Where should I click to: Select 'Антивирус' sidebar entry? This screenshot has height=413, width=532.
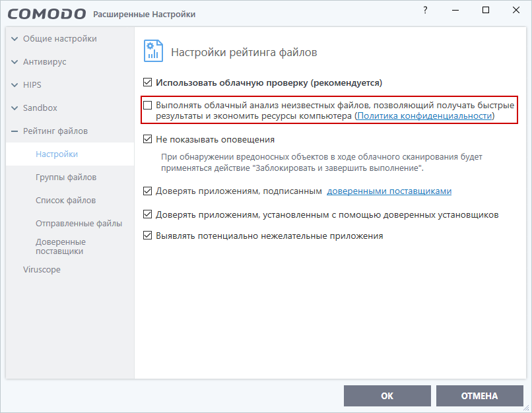point(44,62)
